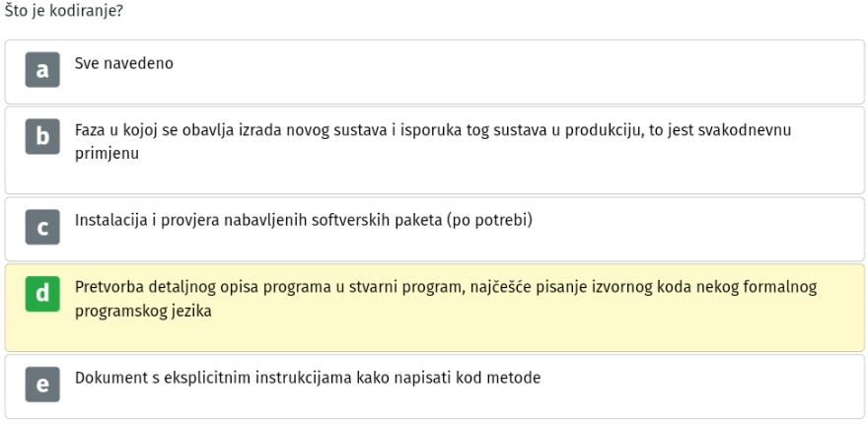
Task: Click "programskog jezika" line in highlighted option
Action: click(x=143, y=311)
